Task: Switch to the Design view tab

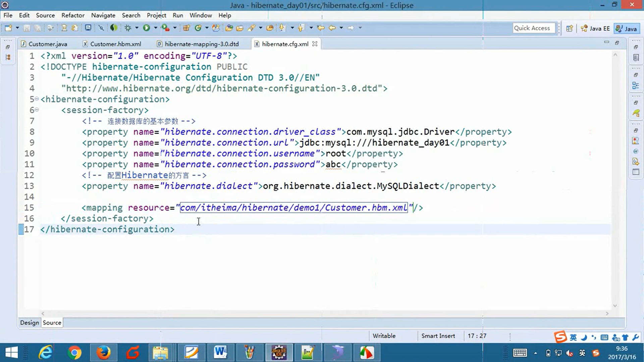Action: pos(30,322)
